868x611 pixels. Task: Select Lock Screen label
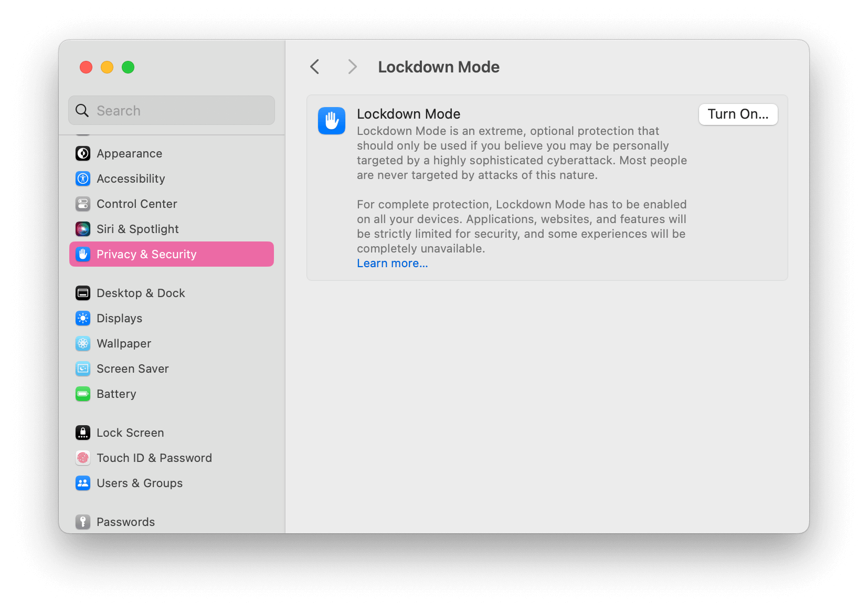click(130, 433)
